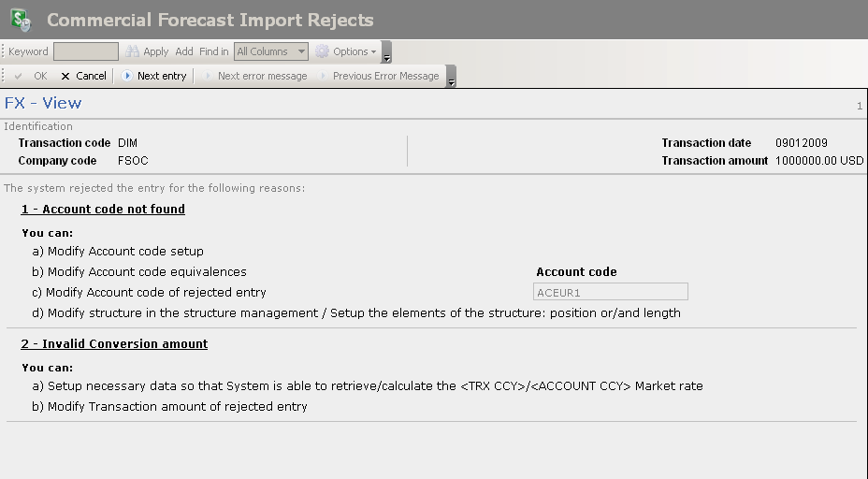Click the Commercial Forecast application logo icon
Viewport: 868px width, 479px height.
20,20
